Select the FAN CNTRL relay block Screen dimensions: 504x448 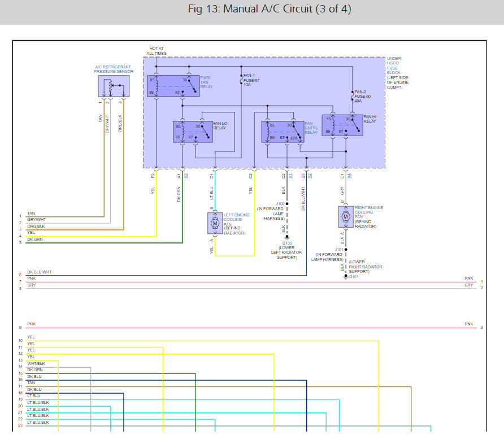coord(283,132)
